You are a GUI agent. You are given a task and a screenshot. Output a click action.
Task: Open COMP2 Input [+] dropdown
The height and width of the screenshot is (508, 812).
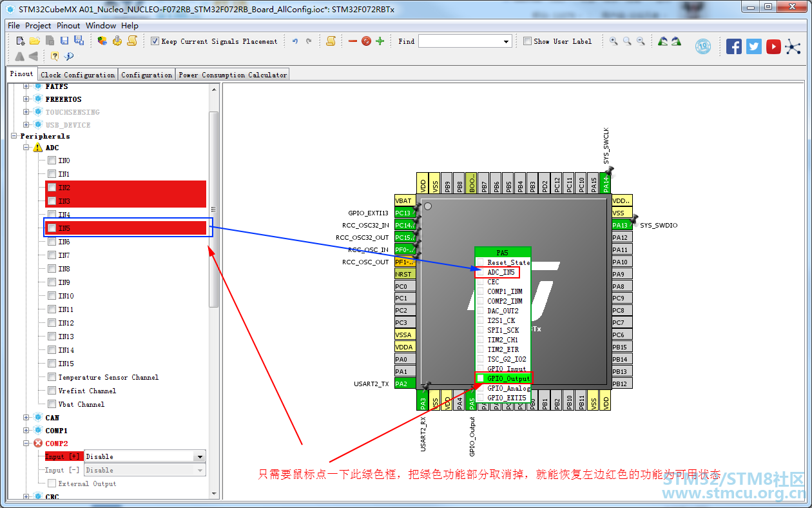click(199, 456)
